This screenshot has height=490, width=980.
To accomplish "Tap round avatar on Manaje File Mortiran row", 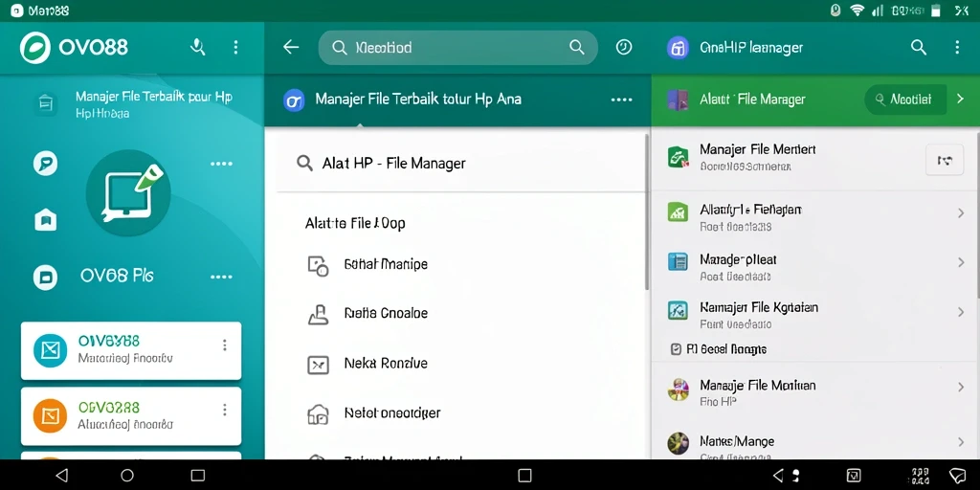I will coord(679,389).
